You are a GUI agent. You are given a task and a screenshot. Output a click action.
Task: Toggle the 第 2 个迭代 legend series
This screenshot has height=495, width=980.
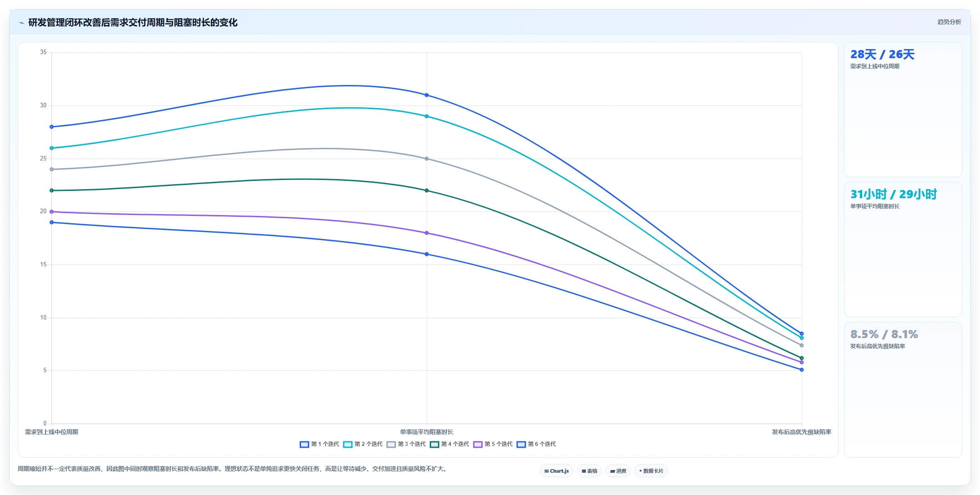click(363, 444)
